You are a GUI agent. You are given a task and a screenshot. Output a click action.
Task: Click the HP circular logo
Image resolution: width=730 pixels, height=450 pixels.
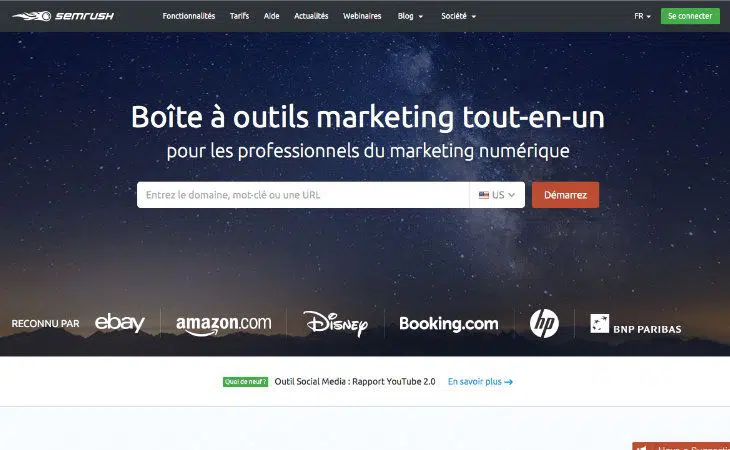pos(544,323)
